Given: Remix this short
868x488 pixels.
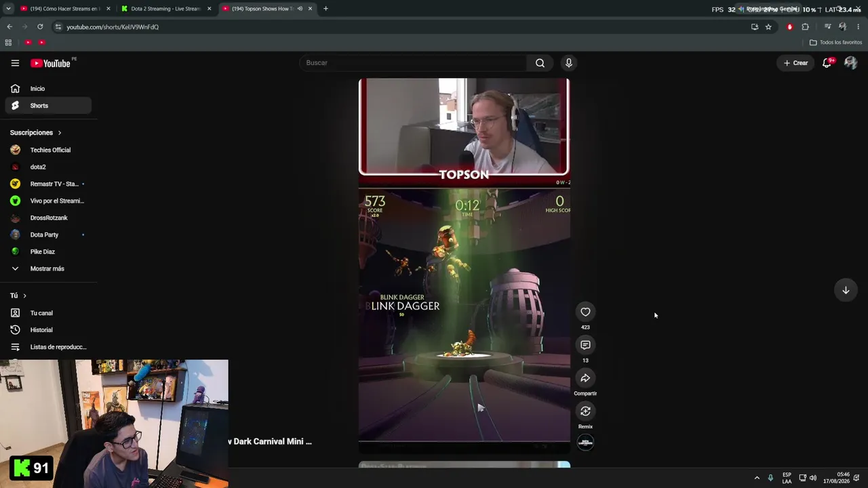Looking at the screenshot, I should 585,411.
